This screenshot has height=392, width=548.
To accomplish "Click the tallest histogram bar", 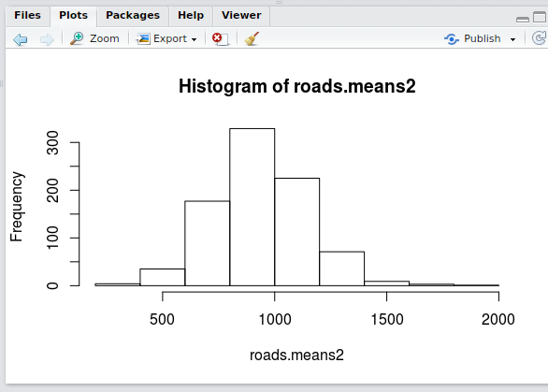I will [x=252, y=207].
